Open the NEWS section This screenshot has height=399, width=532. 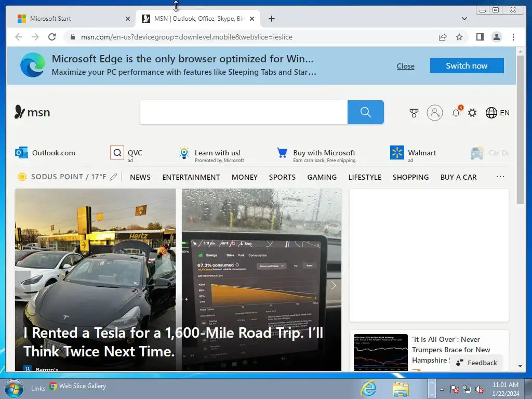tap(140, 177)
